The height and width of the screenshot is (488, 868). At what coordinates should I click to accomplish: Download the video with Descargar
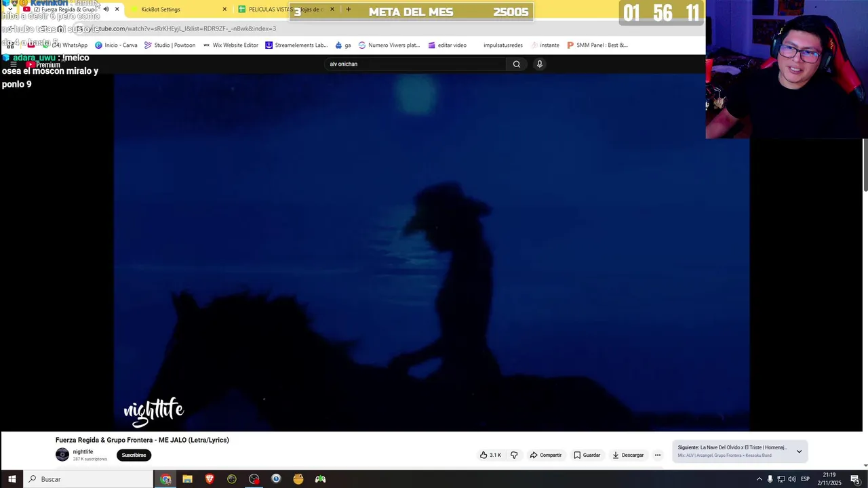pyautogui.click(x=628, y=455)
